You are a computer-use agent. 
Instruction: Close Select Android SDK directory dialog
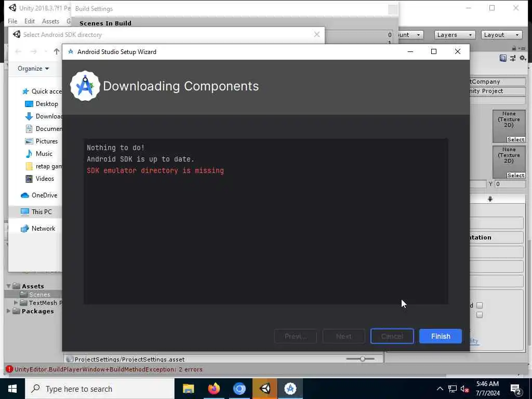pyautogui.click(x=316, y=34)
